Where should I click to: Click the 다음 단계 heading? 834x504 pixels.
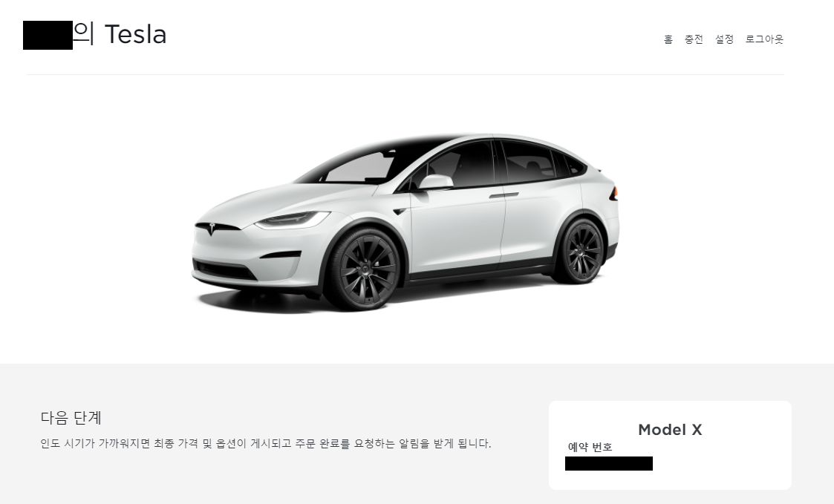(71, 418)
